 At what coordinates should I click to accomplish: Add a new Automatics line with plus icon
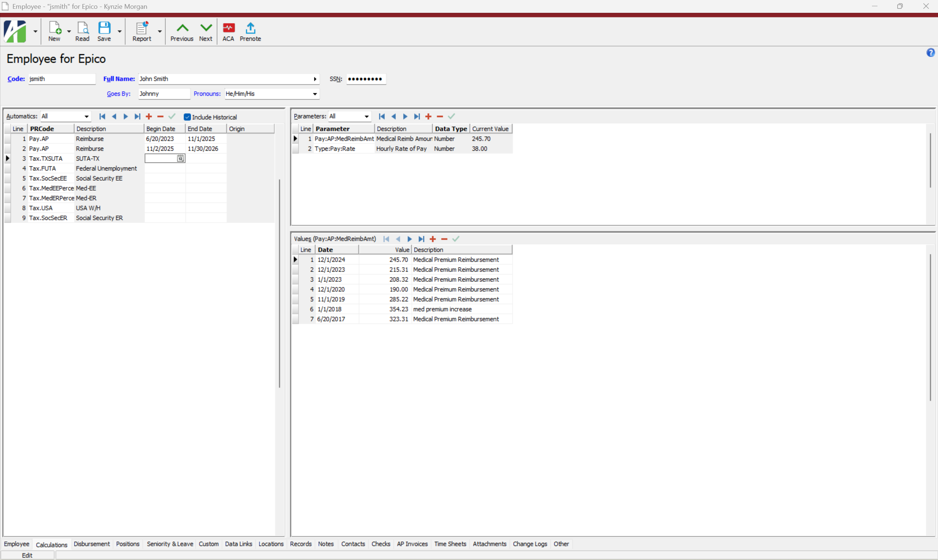(149, 117)
